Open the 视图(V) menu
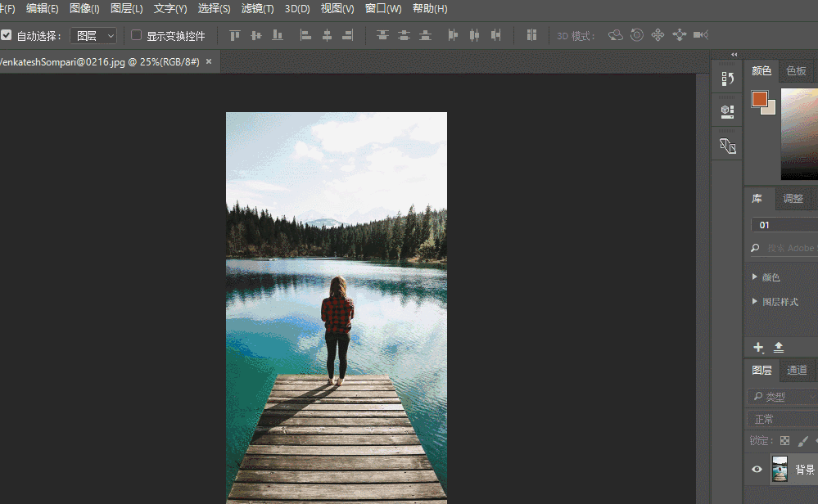818x504 pixels. coord(337,9)
